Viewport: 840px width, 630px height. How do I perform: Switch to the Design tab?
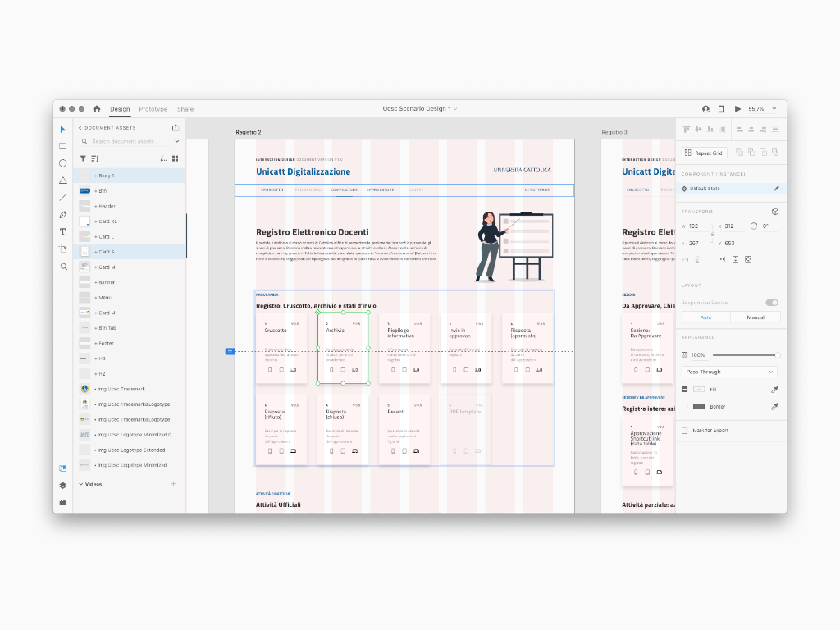pos(120,109)
